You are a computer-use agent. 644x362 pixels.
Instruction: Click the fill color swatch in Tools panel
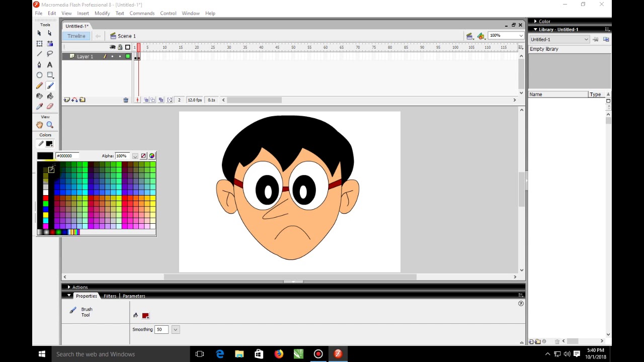coord(49,144)
